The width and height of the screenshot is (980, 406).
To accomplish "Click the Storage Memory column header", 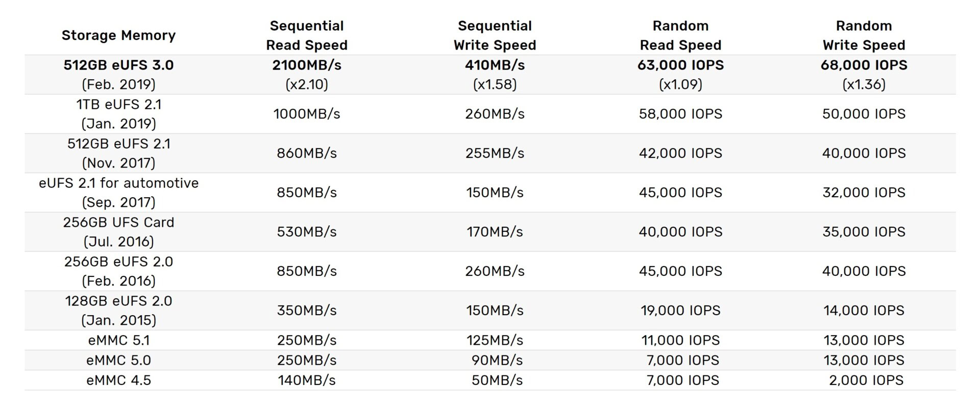I will coord(118,35).
